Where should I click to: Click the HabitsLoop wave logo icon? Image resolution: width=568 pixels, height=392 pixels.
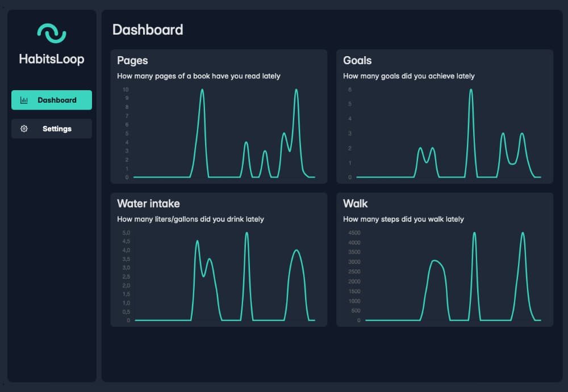[x=52, y=33]
